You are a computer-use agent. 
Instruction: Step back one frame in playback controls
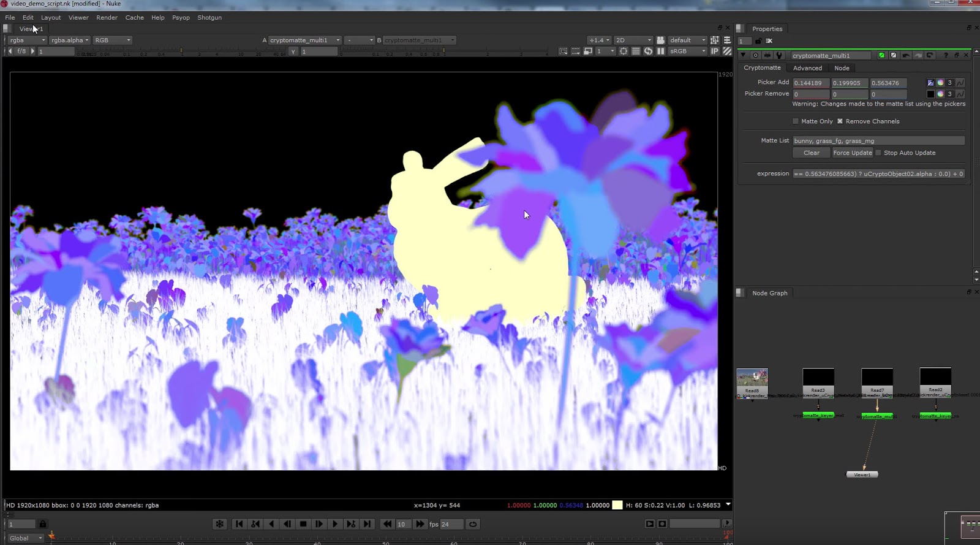tap(287, 524)
